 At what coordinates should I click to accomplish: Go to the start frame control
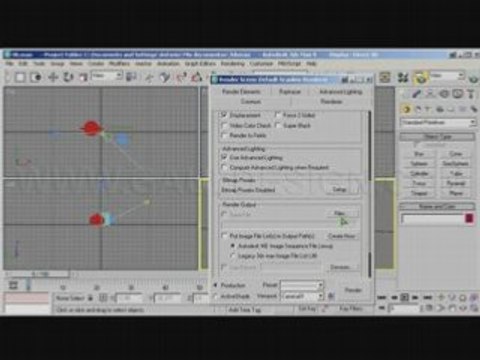(382, 297)
